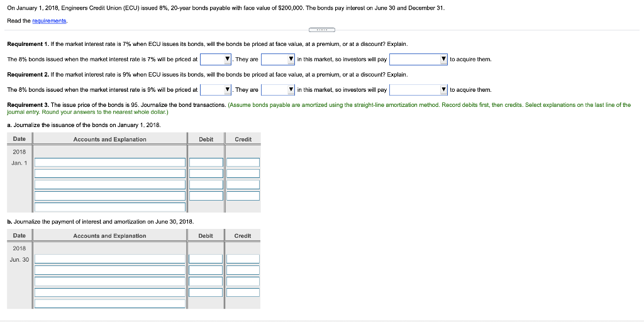
Task: Click first account field for Jan. 1 entry
Action: [110, 163]
